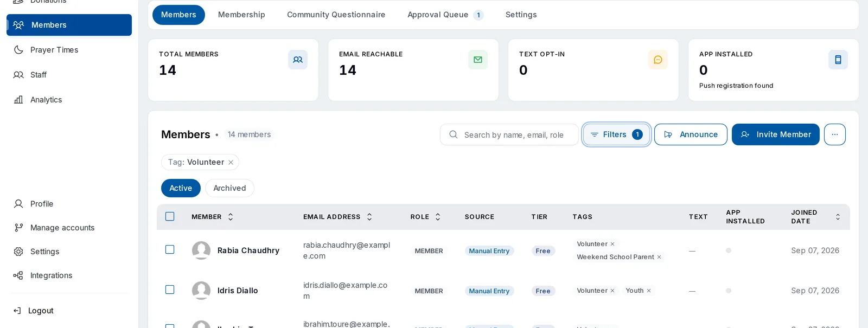Click the Announce button

tap(691, 134)
